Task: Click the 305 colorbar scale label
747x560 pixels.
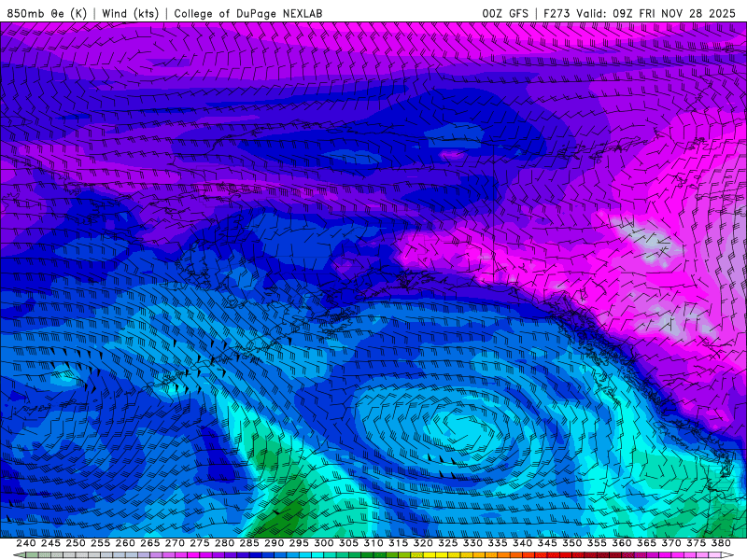Action: coord(348,543)
